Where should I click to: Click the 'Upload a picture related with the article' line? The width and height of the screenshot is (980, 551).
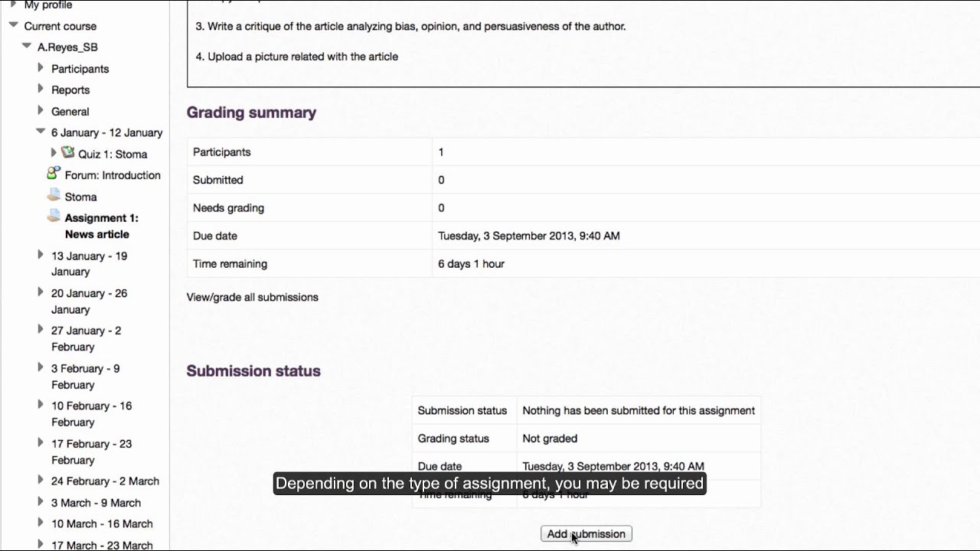tap(297, 57)
